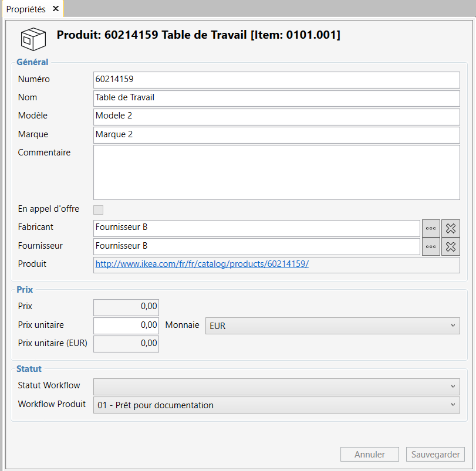Clear the Fournisseur field with X button
This screenshot has height=471, width=476.
click(x=451, y=246)
